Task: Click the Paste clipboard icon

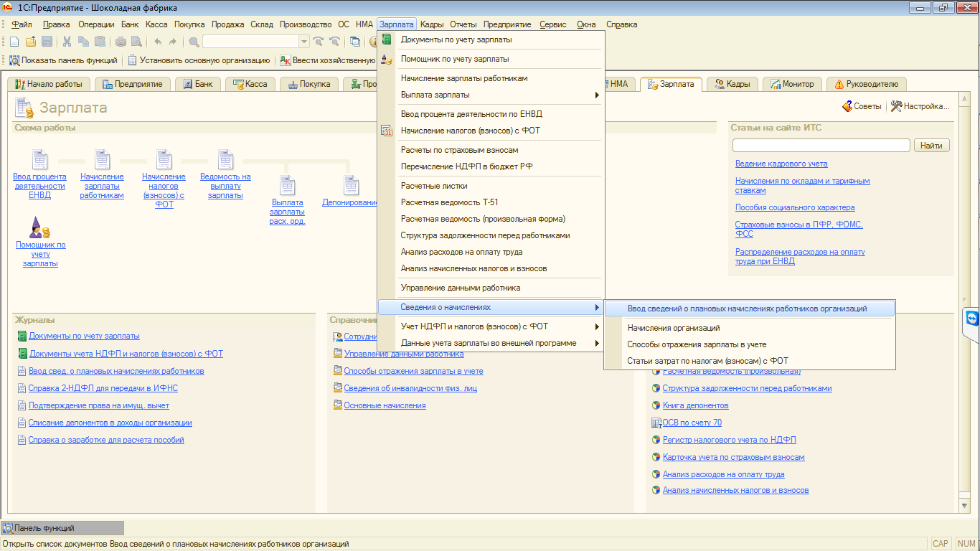Action: tap(100, 42)
